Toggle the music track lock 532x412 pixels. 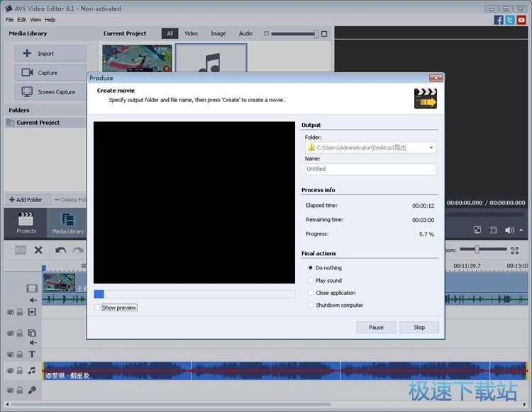coord(20,371)
